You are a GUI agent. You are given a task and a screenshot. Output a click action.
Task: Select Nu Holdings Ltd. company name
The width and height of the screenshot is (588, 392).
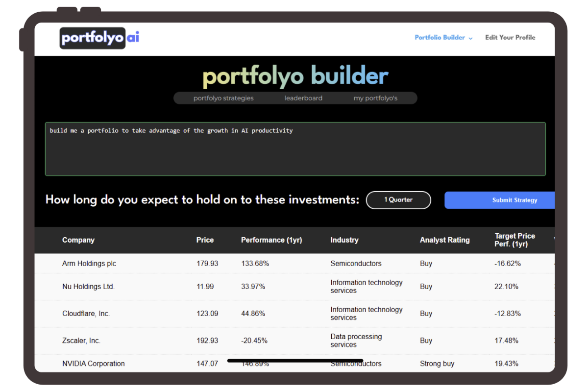[x=88, y=287]
